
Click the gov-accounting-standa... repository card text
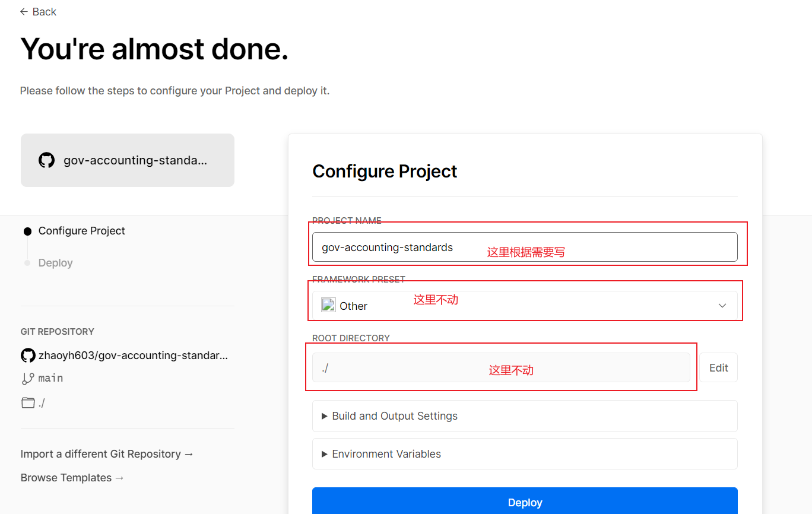[x=135, y=160]
